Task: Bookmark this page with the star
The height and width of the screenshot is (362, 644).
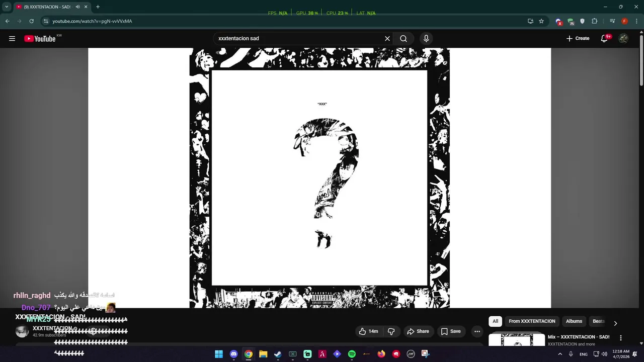Action: pos(541,21)
